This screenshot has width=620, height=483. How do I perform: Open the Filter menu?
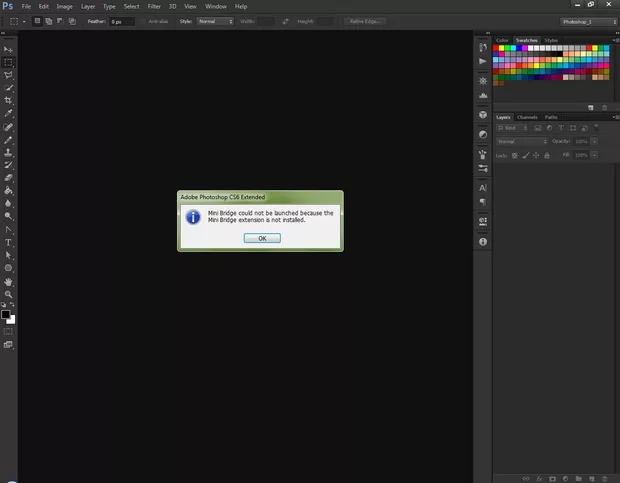pos(154,6)
